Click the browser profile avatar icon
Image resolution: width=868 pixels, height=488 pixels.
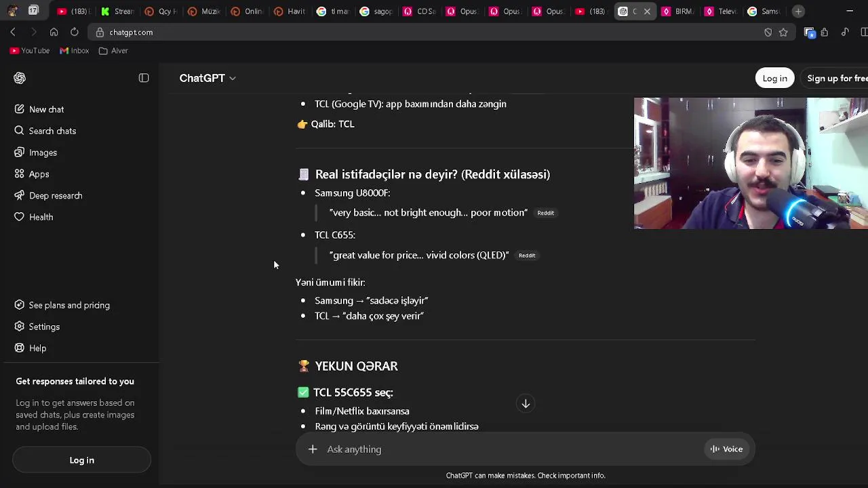coord(12,11)
